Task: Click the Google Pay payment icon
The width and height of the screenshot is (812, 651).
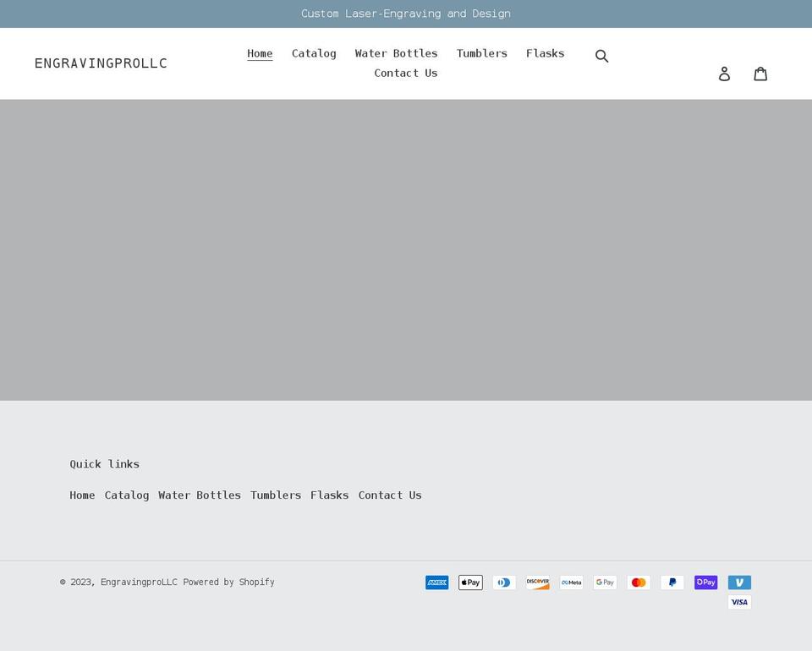Action: click(605, 583)
